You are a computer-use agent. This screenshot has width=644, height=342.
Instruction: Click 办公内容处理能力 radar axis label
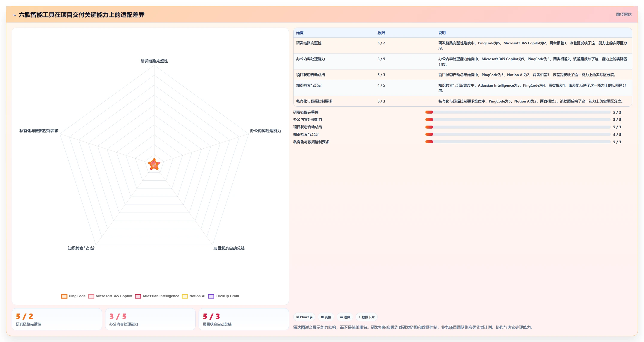(x=266, y=131)
